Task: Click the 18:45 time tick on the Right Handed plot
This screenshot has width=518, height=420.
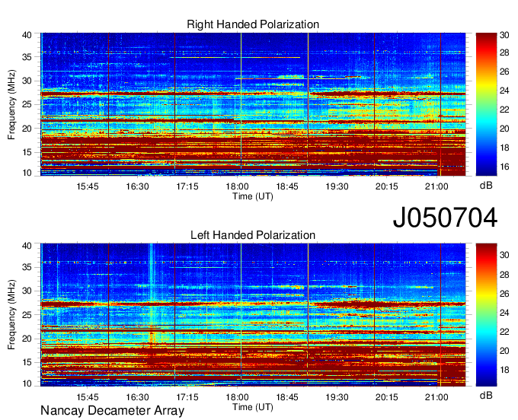Action: [x=286, y=186]
